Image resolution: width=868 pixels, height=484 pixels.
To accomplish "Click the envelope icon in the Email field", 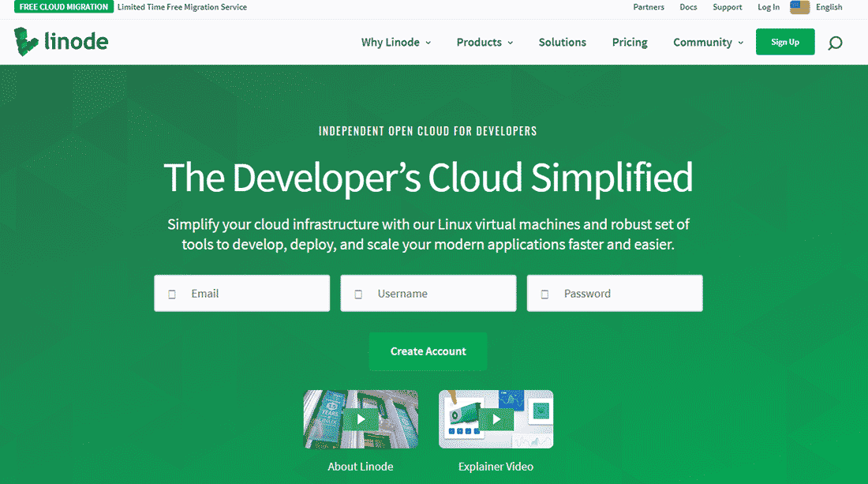I will pos(171,293).
